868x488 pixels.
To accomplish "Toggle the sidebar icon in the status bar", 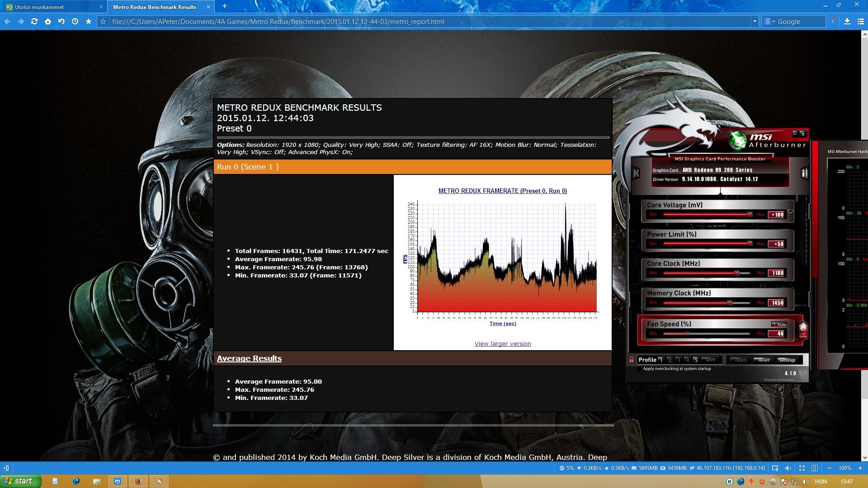I will click(6, 468).
